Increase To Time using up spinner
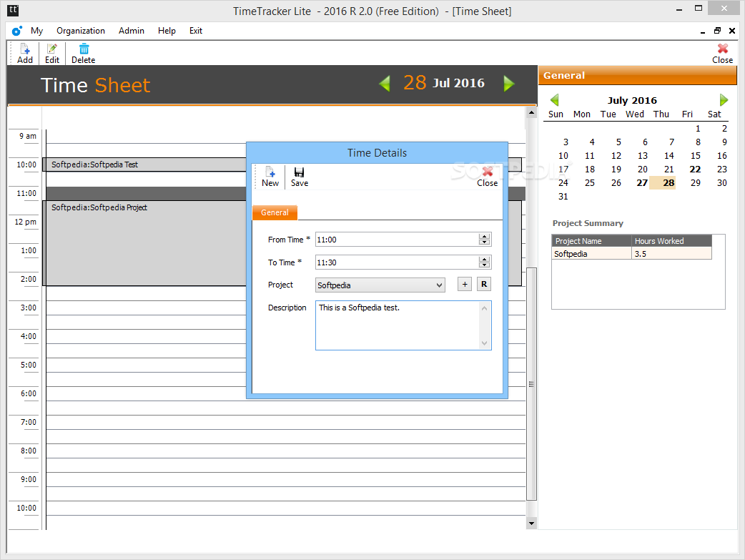Image resolution: width=745 pixels, height=560 pixels. [484, 259]
